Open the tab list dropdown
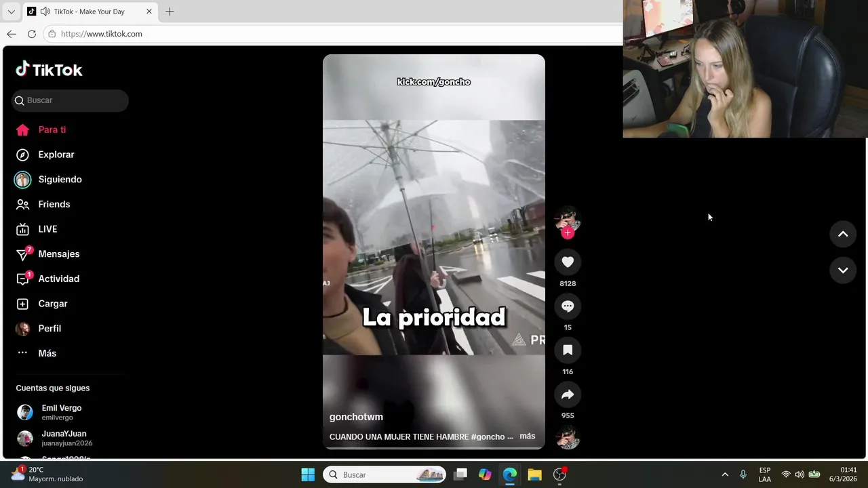The image size is (868, 488). [x=11, y=12]
